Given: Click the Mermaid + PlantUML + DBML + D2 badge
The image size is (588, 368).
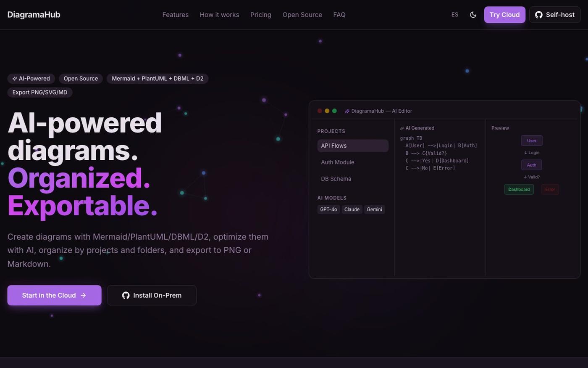Looking at the screenshot, I should [x=157, y=79].
